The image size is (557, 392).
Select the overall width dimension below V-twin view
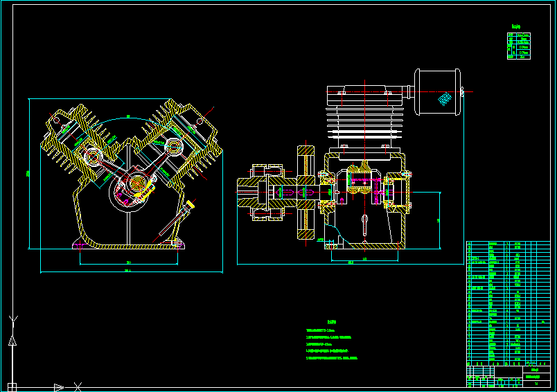click(132, 271)
